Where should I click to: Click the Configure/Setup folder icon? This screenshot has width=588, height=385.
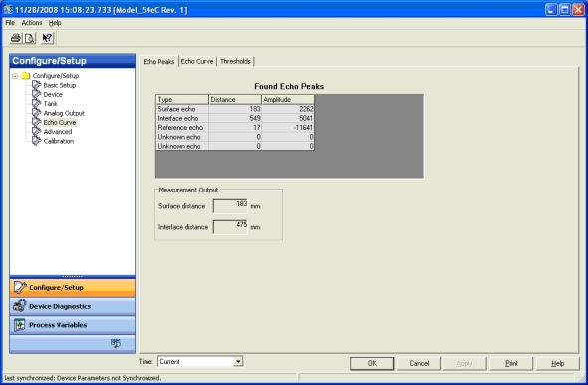[26, 76]
